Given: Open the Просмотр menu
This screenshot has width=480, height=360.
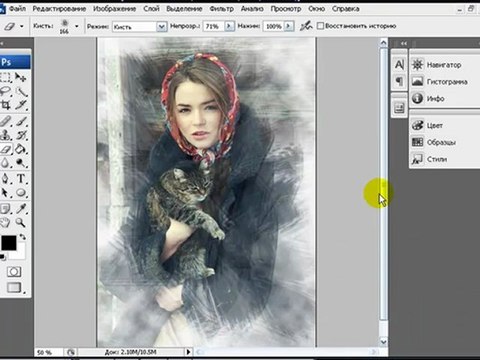Looking at the screenshot, I should pyautogui.click(x=286, y=9).
